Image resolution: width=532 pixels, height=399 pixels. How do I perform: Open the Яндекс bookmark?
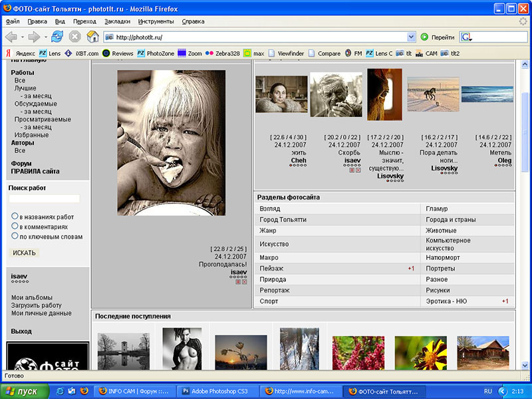21,53
